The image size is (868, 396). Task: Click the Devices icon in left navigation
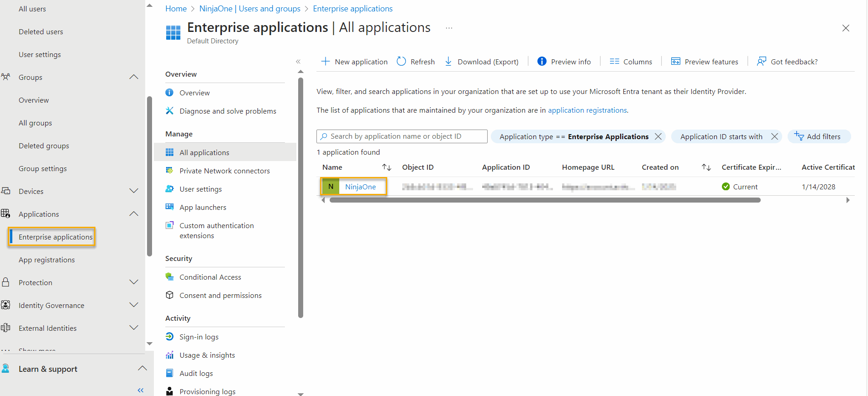pyautogui.click(x=5, y=191)
